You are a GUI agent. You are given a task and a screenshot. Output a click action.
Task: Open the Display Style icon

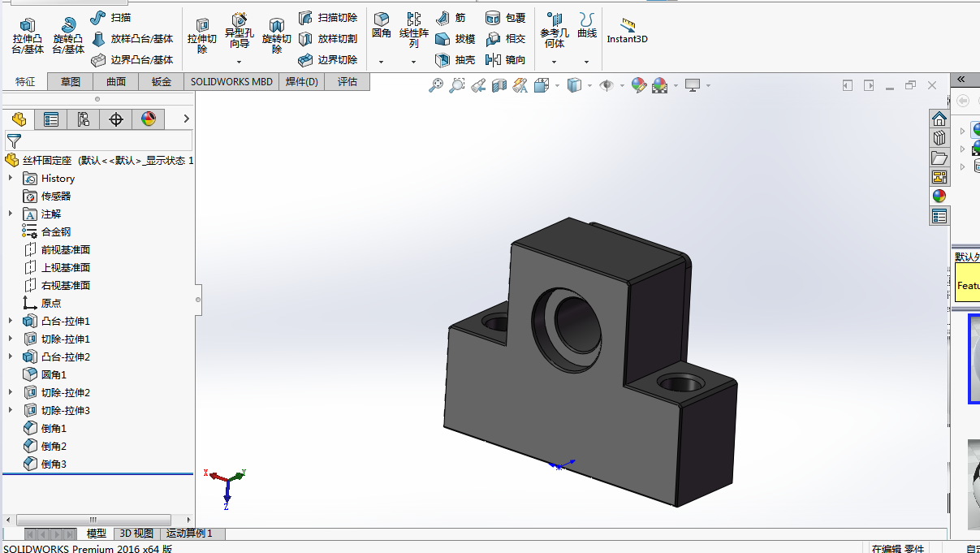(574, 84)
